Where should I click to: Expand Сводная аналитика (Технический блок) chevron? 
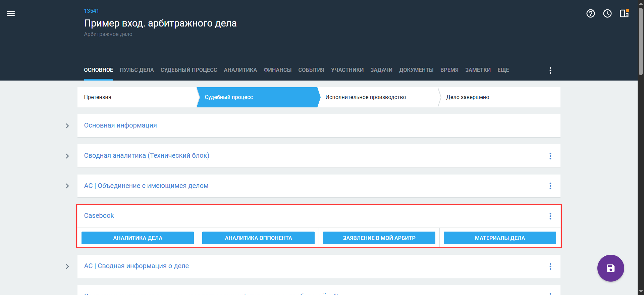67,156
